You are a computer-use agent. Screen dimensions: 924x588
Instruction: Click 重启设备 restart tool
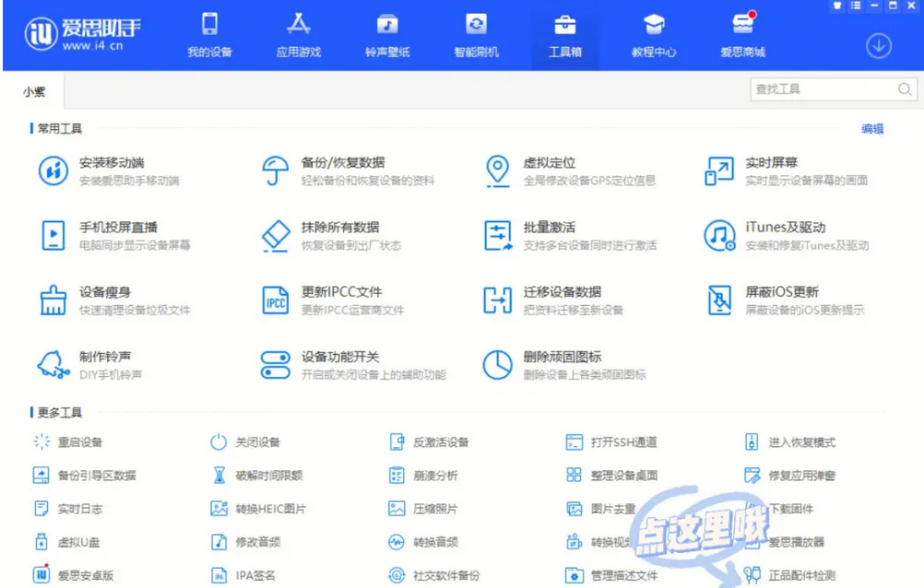pos(68,441)
